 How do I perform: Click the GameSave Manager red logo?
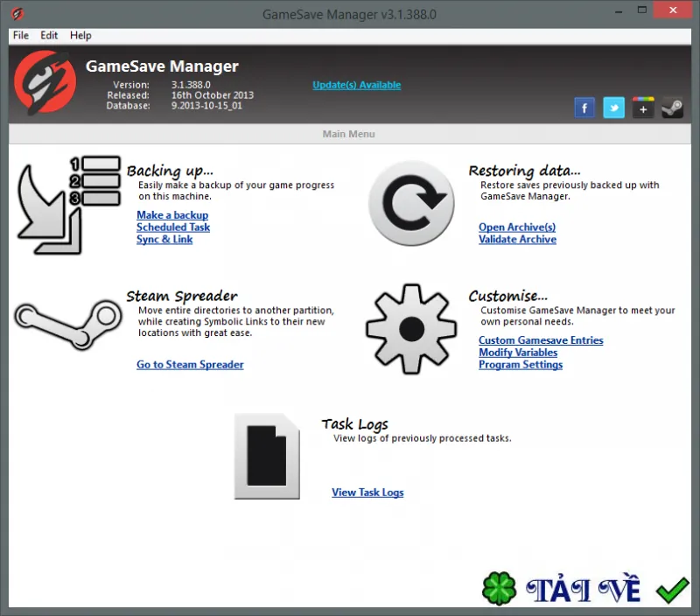tap(45, 81)
